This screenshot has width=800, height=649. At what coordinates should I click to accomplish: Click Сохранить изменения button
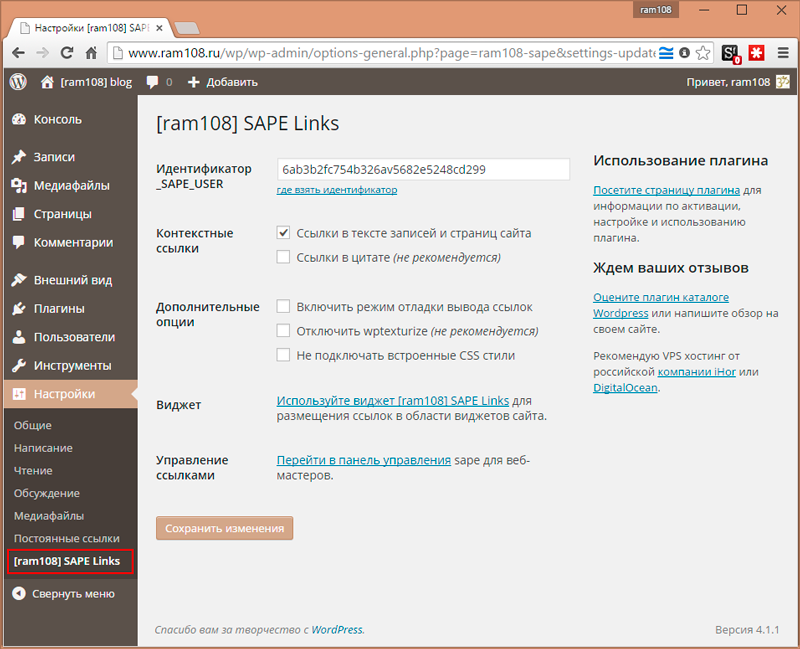click(x=224, y=528)
